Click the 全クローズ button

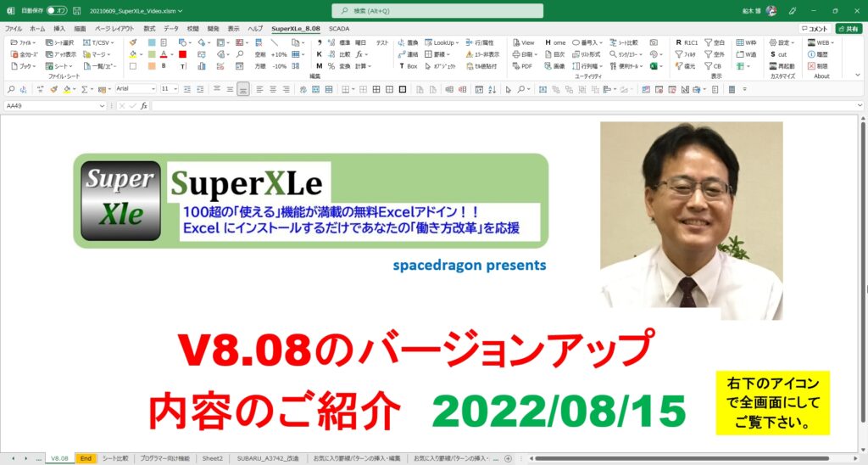point(23,54)
